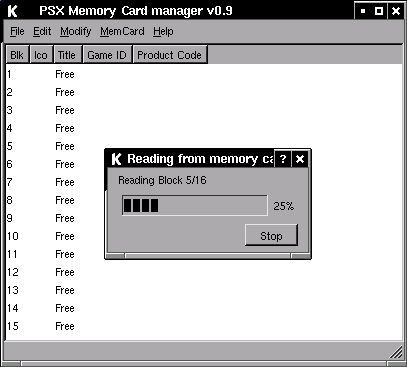Image resolution: width=407 pixels, height=367 pixels.
Task: Select block 9 Free row
Action: [204, 218]
